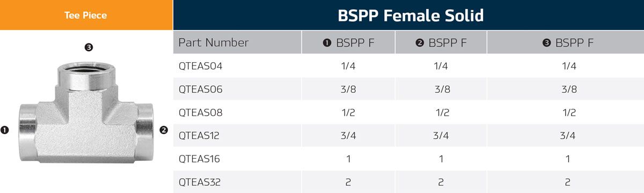Click the 3/8 value in third BSPP column
The width and height of the screenshot is (644, 193).
(569, 90)
